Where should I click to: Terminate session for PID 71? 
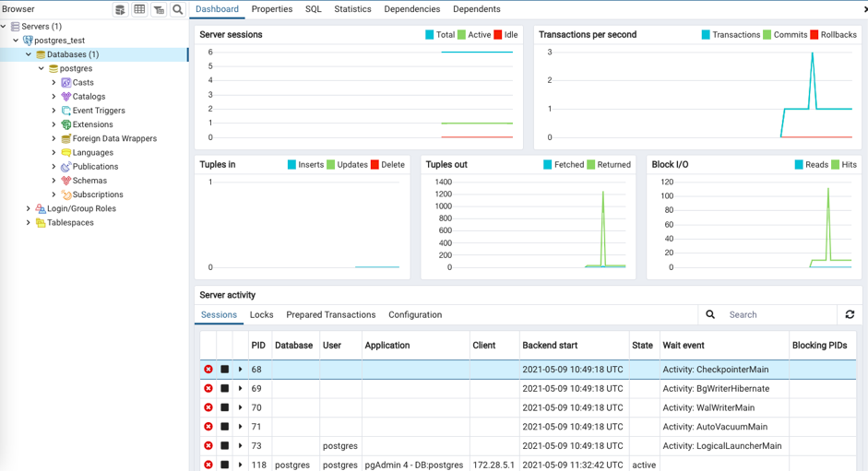(208, 427)
